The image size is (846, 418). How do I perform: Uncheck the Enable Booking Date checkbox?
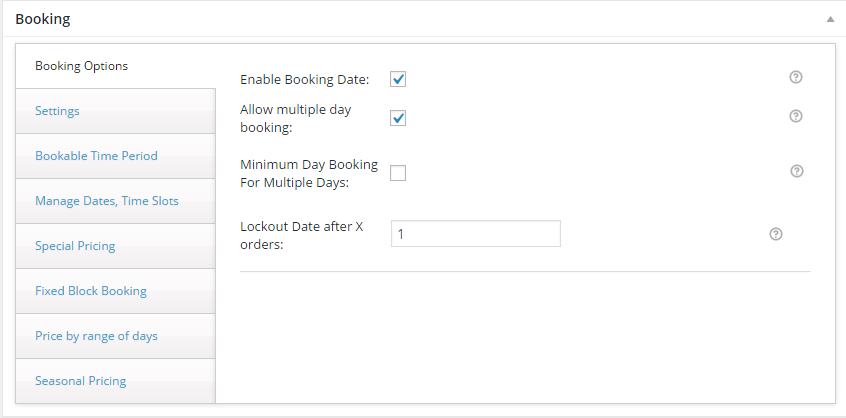pyautogui.click(x=398, y=79)
